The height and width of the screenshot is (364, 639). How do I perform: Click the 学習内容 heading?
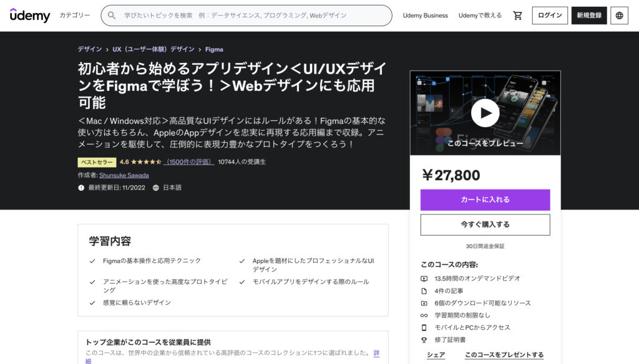pyautogui.click(x=110, y=241)
